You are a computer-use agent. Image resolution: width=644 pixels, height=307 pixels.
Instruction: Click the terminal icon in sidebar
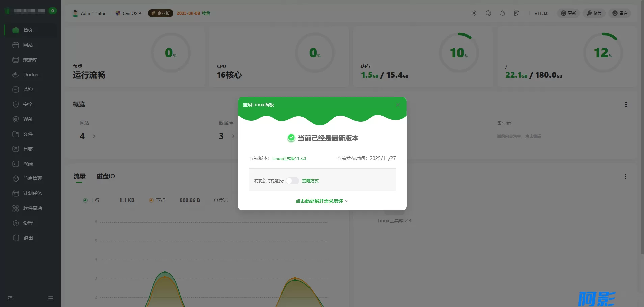16,164
